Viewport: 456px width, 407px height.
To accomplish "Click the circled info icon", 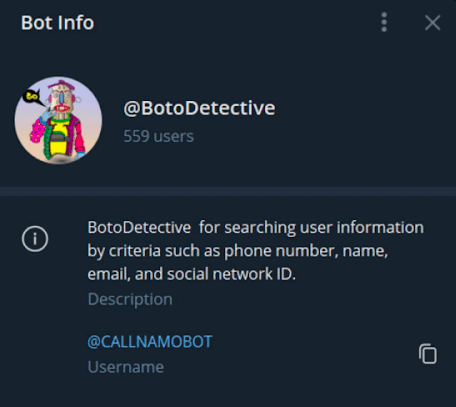I will click(35, 239).
